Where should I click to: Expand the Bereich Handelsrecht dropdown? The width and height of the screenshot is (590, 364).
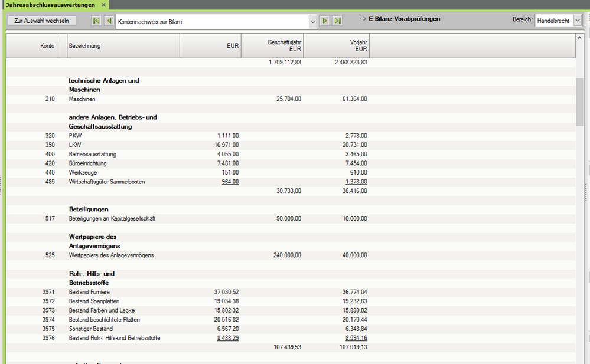tap(578, 21)
